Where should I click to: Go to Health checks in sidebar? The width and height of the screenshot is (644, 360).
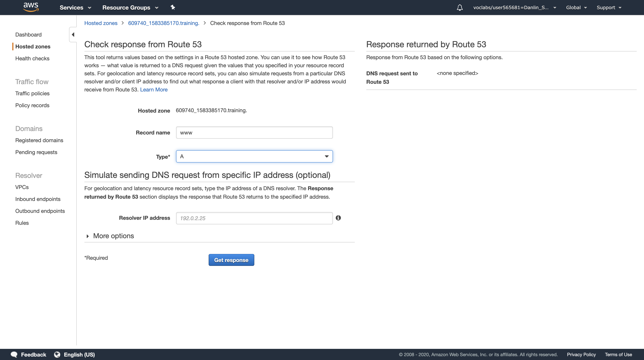click(32, 58)
